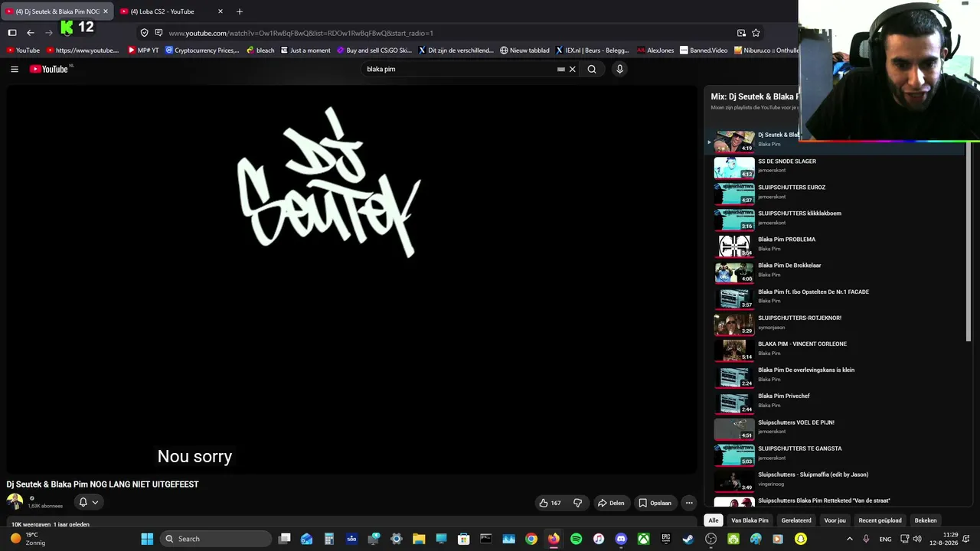Go to the YouTube home logo
Viewport: 980px width, 551px height.
point(51,69)
